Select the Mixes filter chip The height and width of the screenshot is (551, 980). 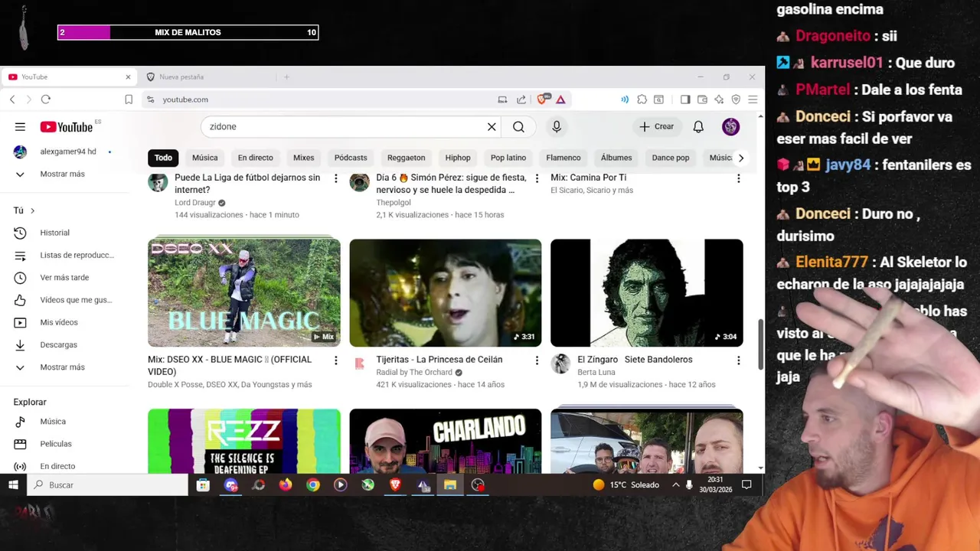[x=303, y=158]
